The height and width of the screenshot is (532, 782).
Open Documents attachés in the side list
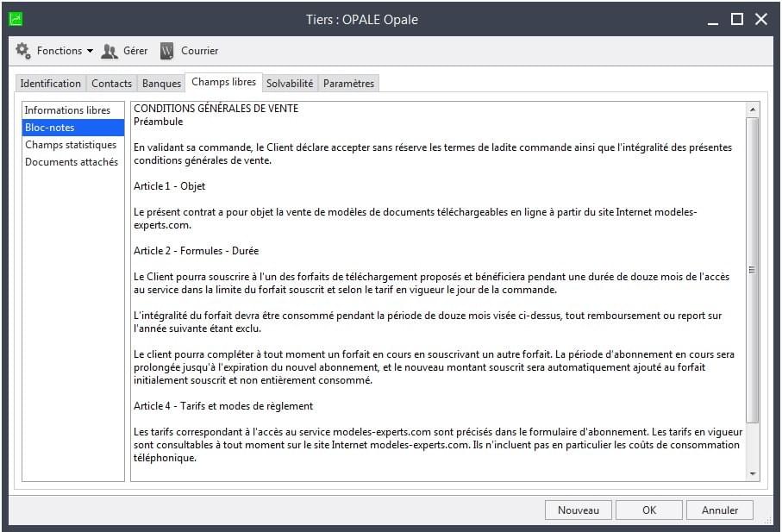point(72,162)
